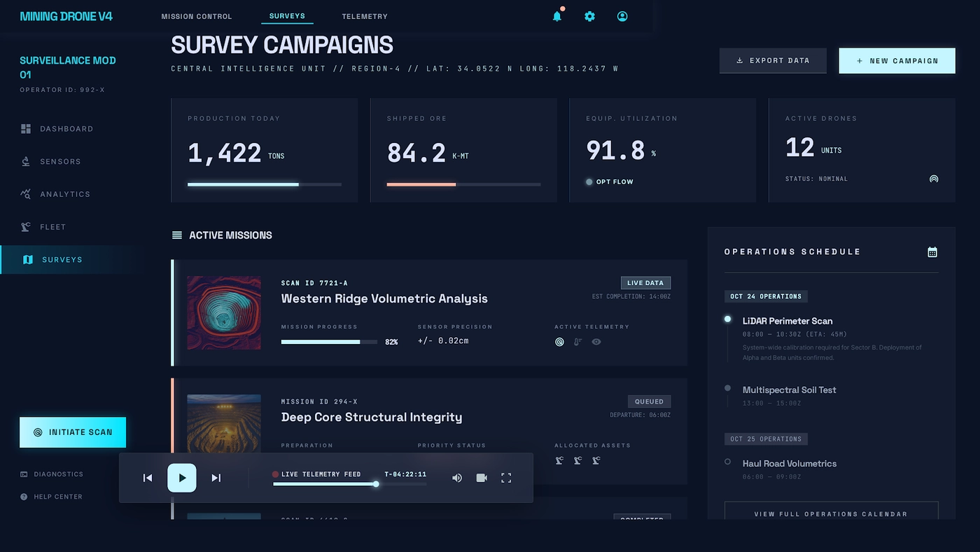Click the Initiate Scan button

pyautogui.click(x=73, y=432)
